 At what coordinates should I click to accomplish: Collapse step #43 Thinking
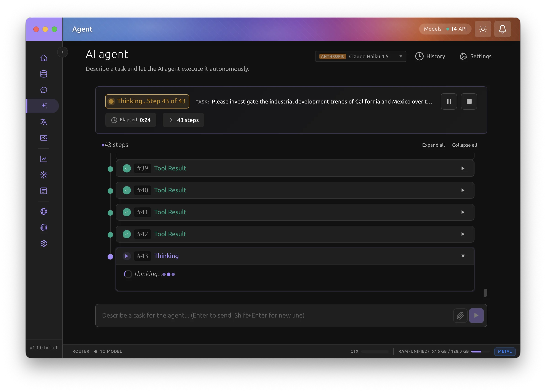462,256
